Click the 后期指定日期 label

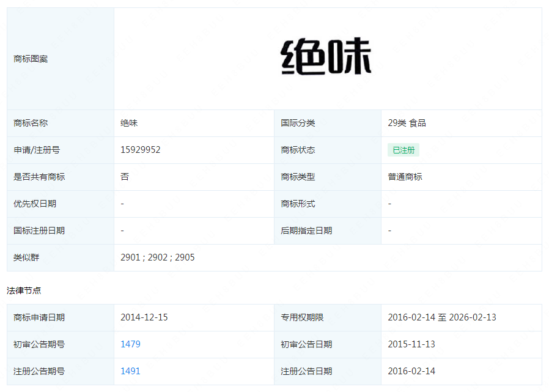[306, 231]
